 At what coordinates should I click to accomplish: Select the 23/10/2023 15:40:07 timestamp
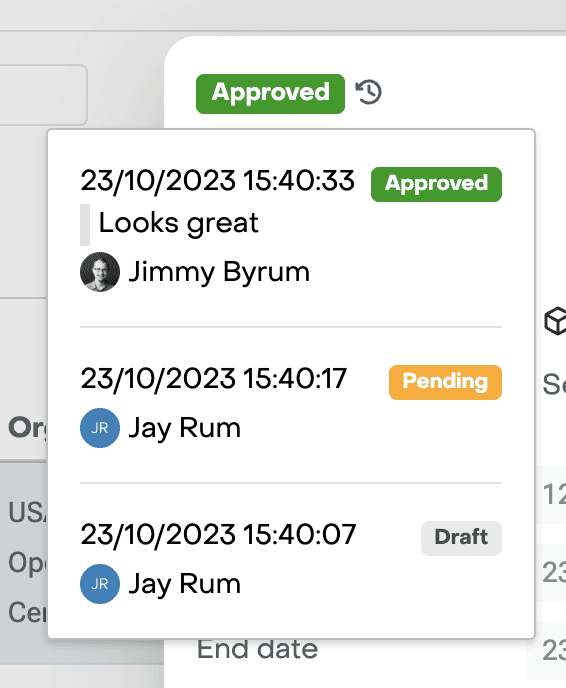coord(218,534)
